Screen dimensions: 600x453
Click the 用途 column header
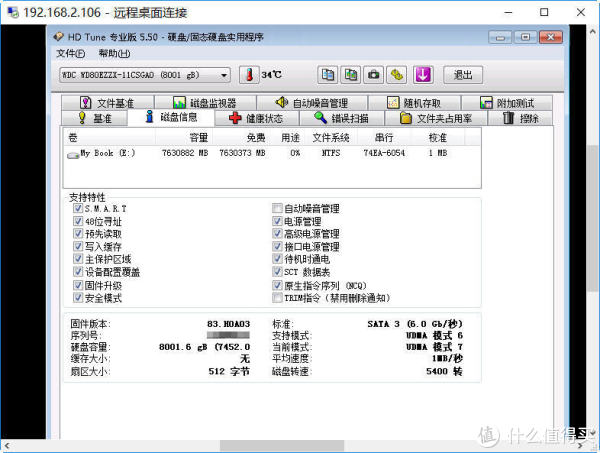point(288,137)
